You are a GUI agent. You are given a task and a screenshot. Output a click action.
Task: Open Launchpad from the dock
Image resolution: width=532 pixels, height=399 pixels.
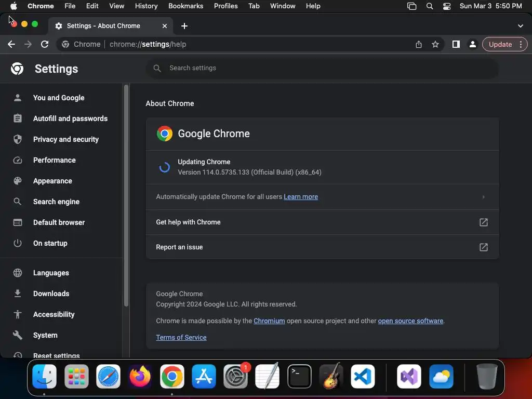(x=76, y=376)
